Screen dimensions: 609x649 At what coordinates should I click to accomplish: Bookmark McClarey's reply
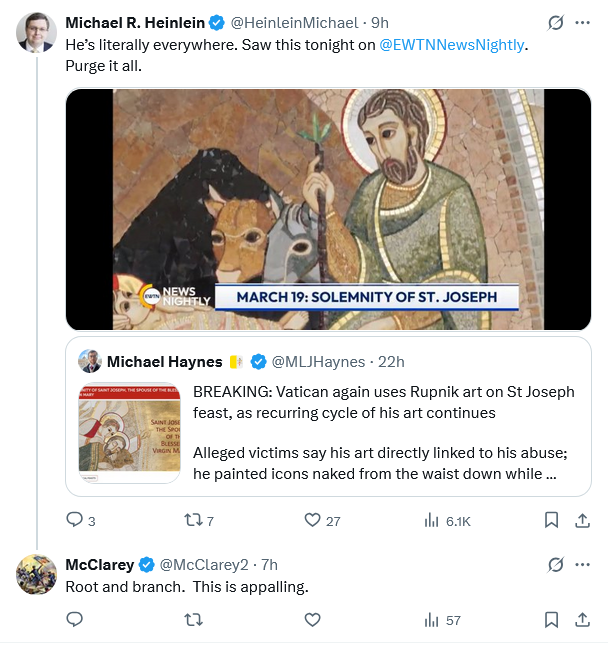click(x=550, y=620)
